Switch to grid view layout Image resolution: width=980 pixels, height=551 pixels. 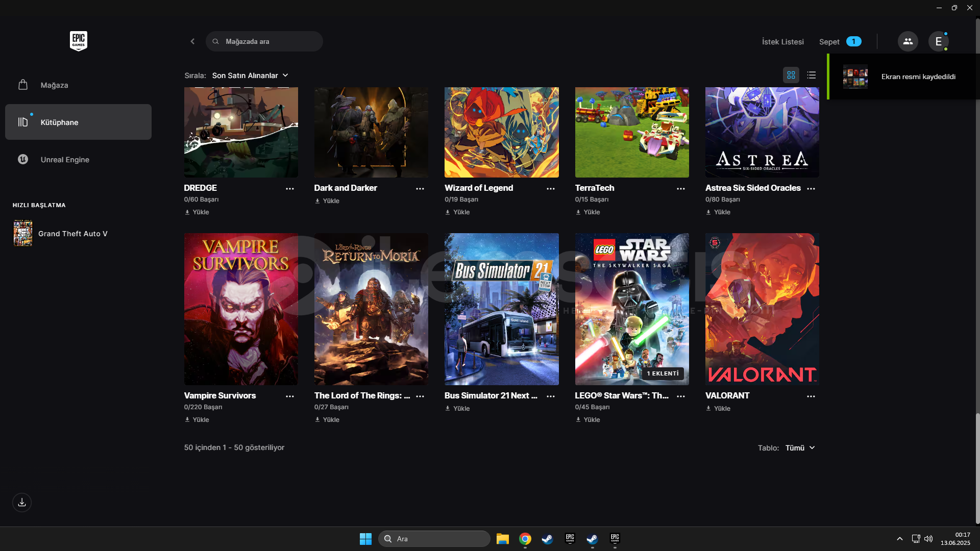pyautogui.click(x=791, y=75)
